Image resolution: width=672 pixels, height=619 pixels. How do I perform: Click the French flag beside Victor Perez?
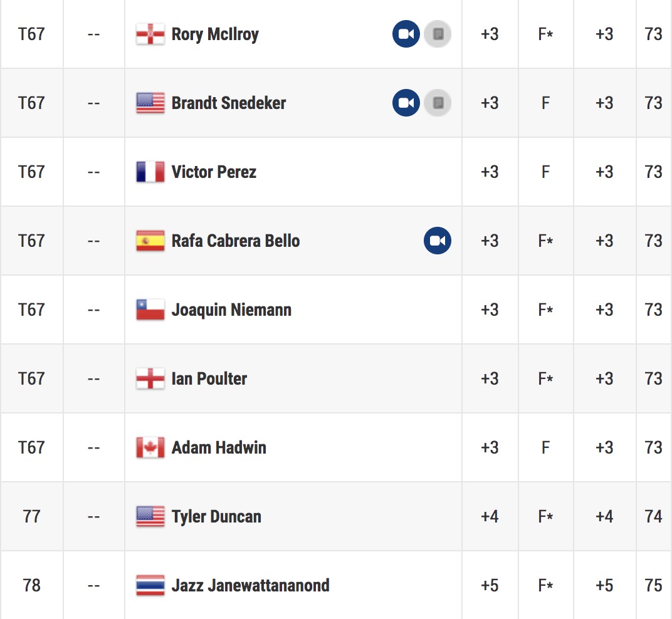(x=150, y=172)
